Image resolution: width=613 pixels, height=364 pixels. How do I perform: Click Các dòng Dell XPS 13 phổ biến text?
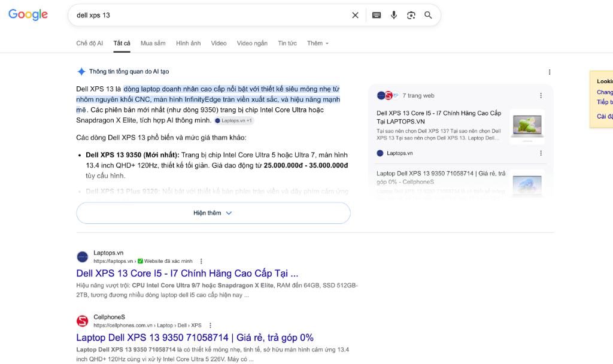161,138
